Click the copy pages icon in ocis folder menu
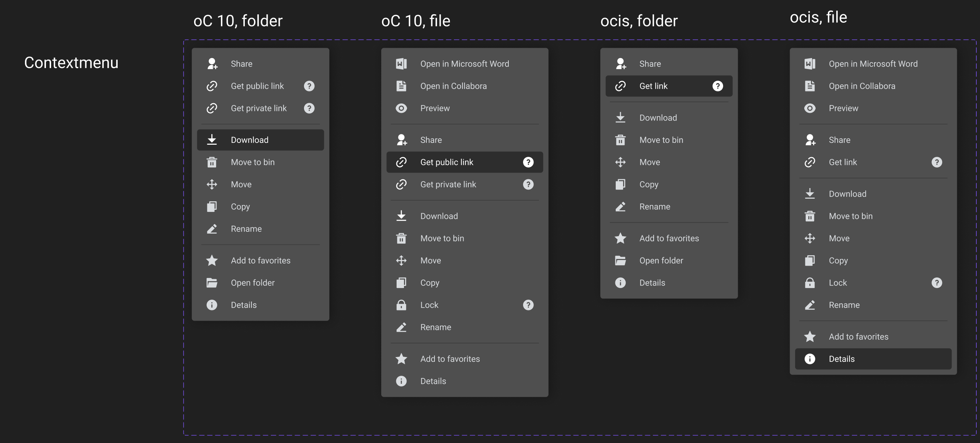 [x=620, y=184]
